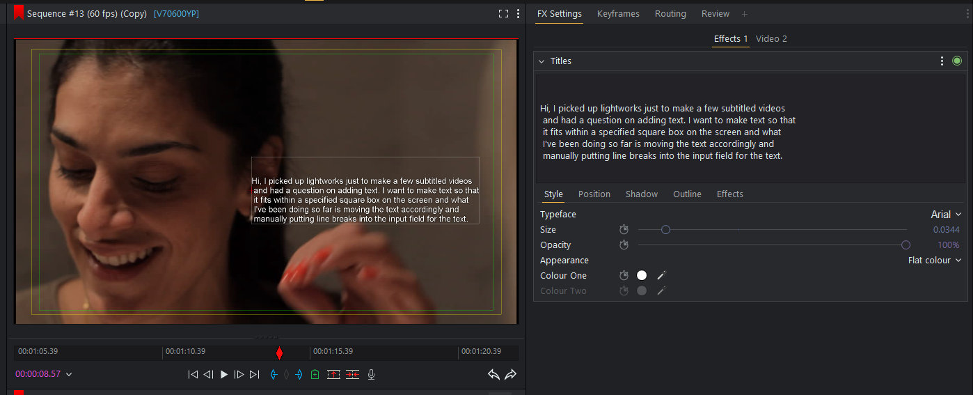Toggle the Titles effect green enable button
Viewport: 980px width, 395px height.
click(957, 61)
